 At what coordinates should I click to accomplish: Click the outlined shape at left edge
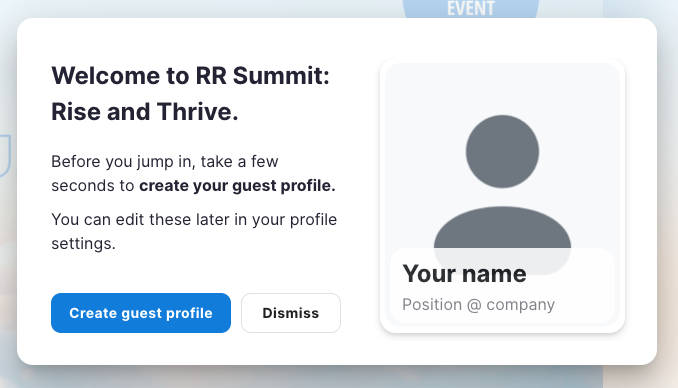tap(5, 156)
